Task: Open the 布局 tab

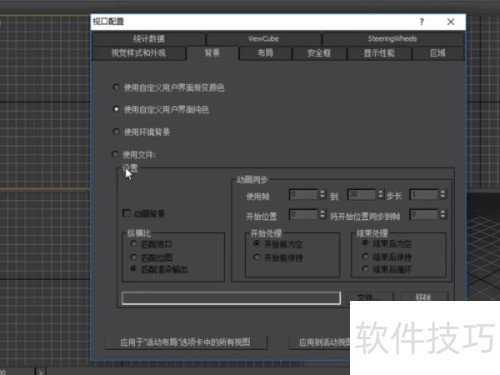Action: tap(265, 53)
